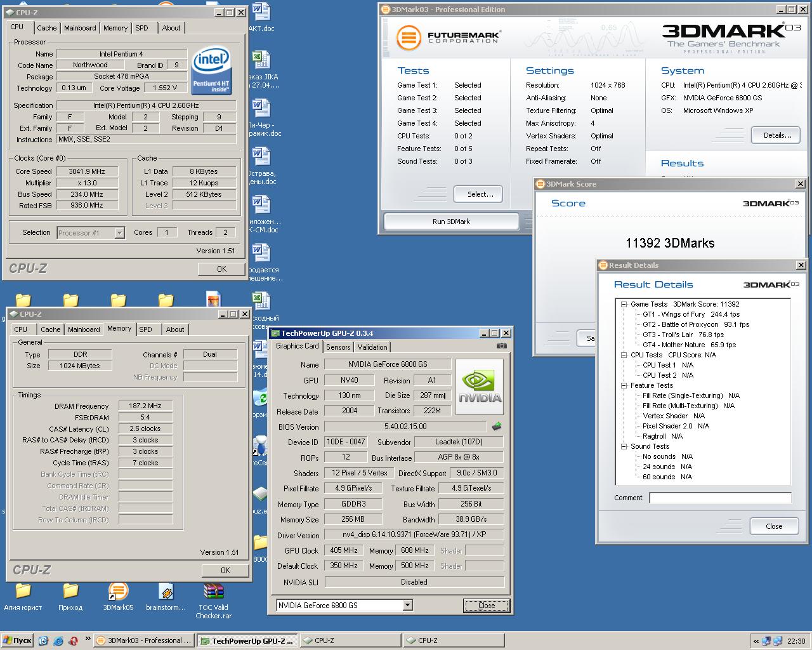Open the K-CM.doc Word document icon
The height and width of the screenshot is (650, 812).
[261, 206]
